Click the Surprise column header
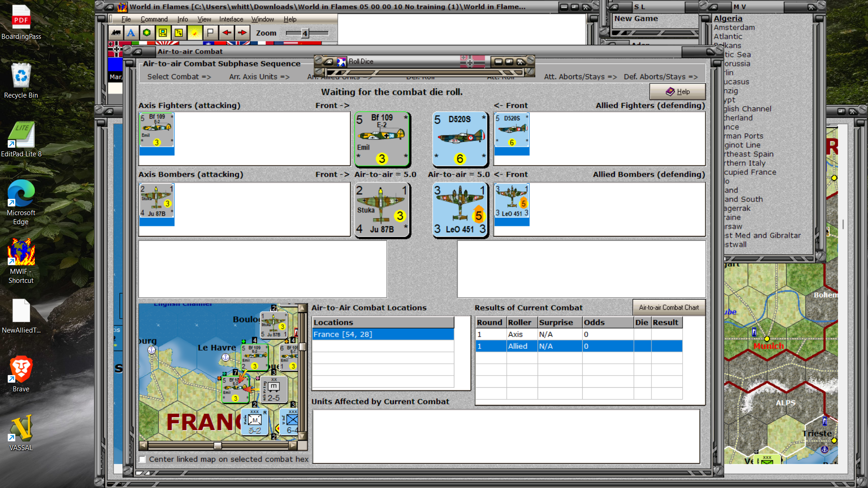868x488 pixels. click(560, 322)
